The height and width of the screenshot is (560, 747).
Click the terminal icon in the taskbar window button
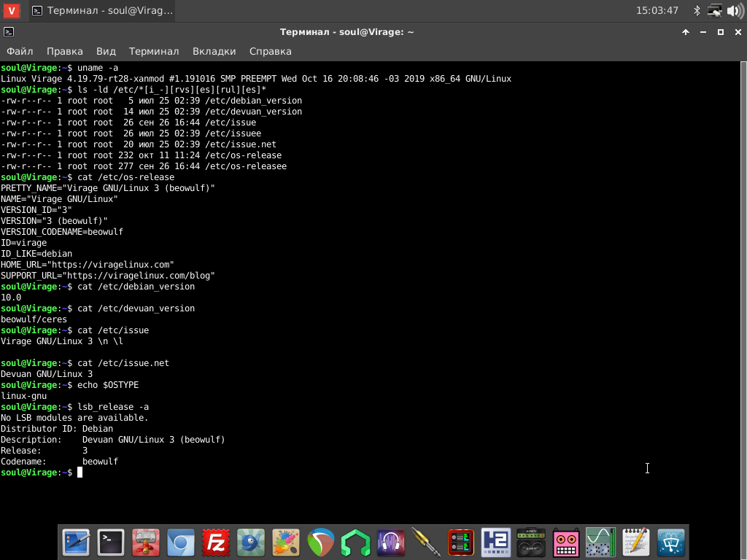[x=37, y=10]
